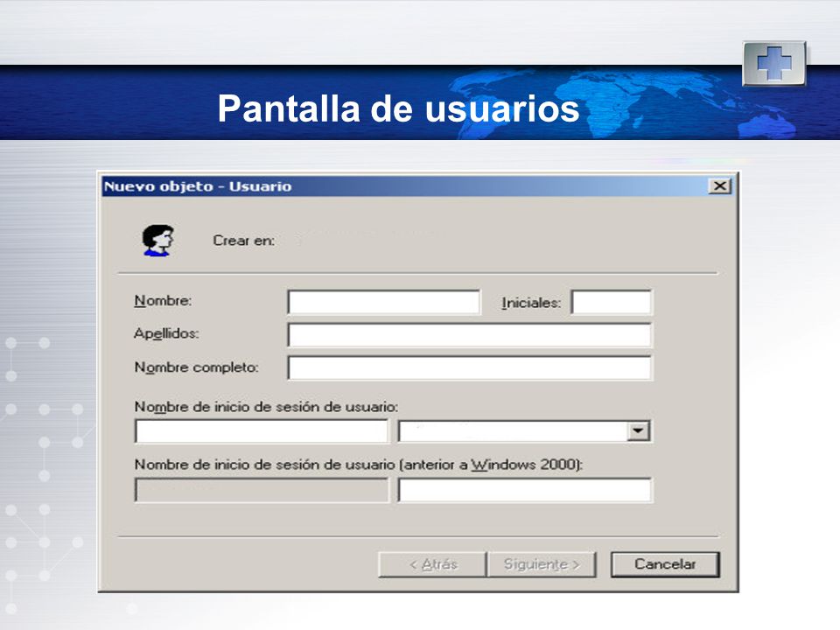Close the Nuevo objeto - Usuario dialog
Screen dimensions: 840x630
[719, 185]
